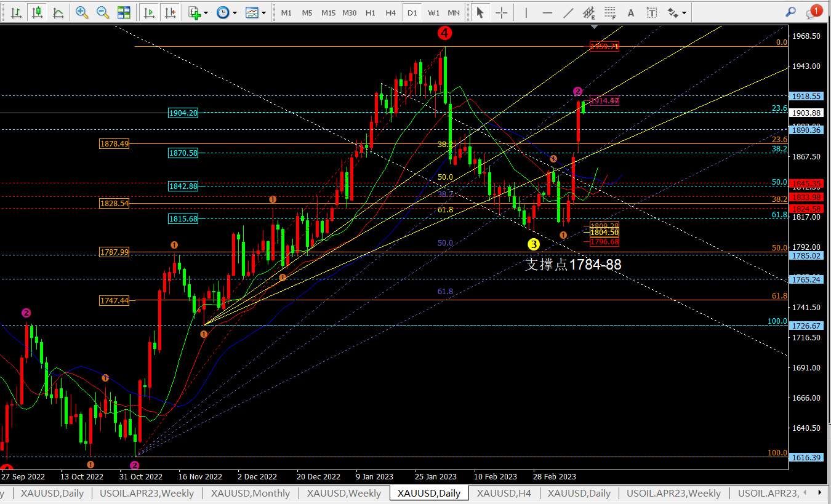
Task: Click the 支撑点1784-88 text label
Action: 573,265
